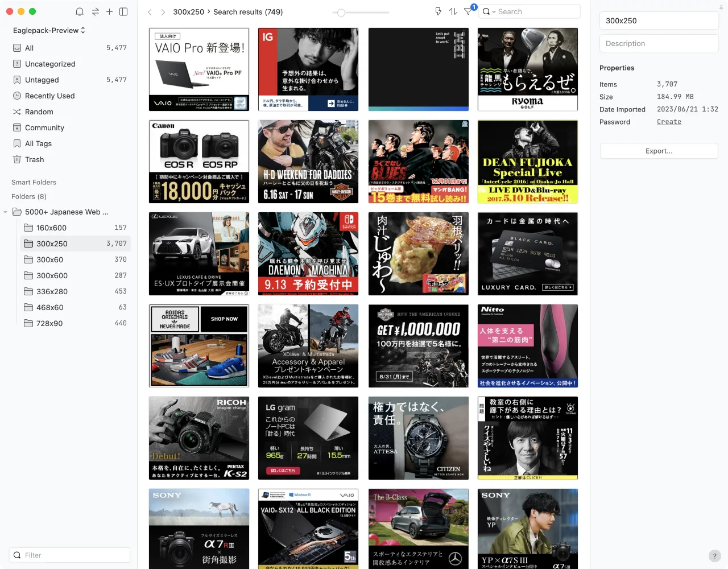The width and height of the screenshot is (728, 569).
Task: Click the Trash bin icon
Action: [17, 159]
